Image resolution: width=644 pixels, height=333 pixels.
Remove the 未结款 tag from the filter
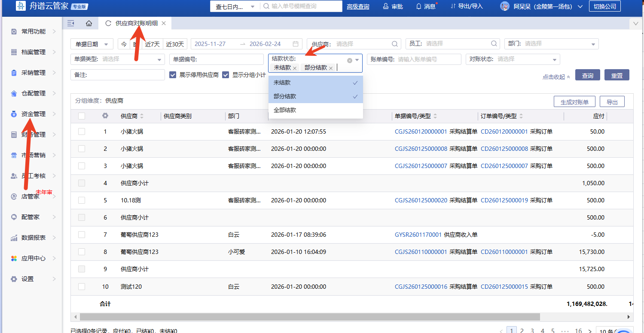point(295,68)
